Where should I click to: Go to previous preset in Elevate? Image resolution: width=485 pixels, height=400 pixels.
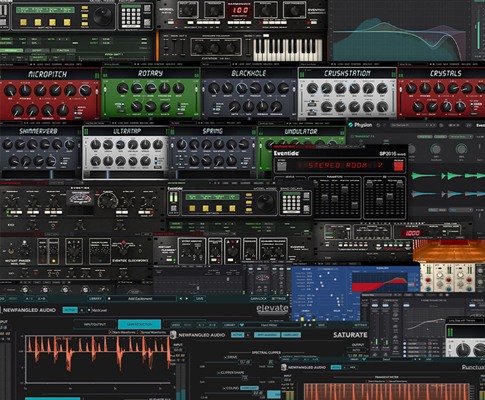coord(181,299)
